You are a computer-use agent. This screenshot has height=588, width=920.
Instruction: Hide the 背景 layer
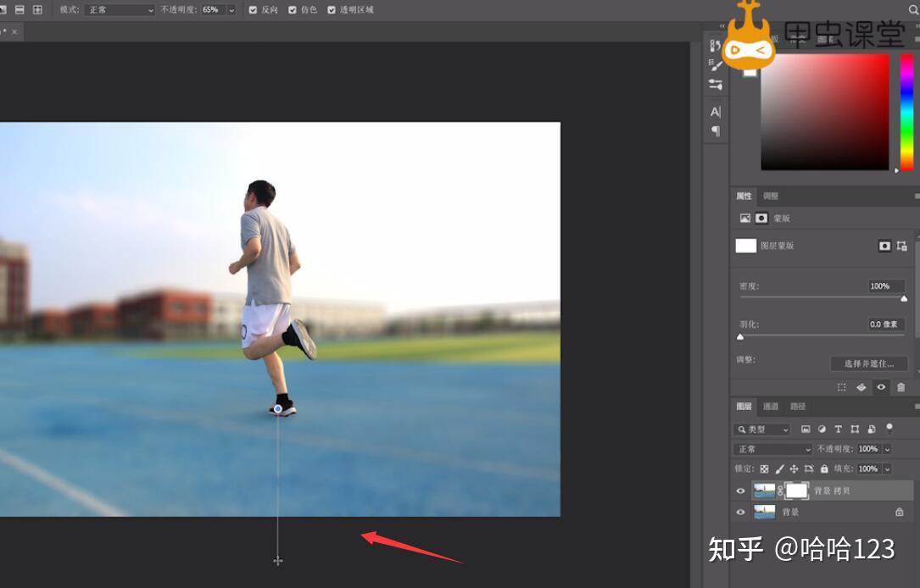click(740, 512)
